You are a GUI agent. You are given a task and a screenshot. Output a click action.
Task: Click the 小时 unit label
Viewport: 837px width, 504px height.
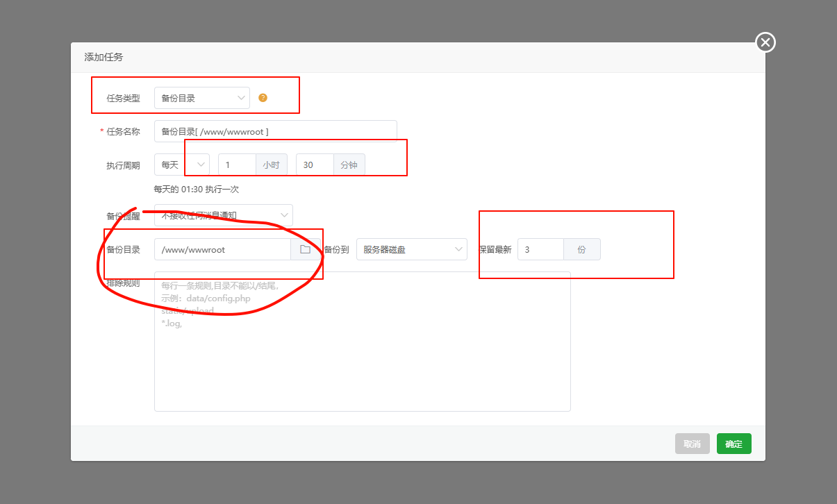[271, 165]
